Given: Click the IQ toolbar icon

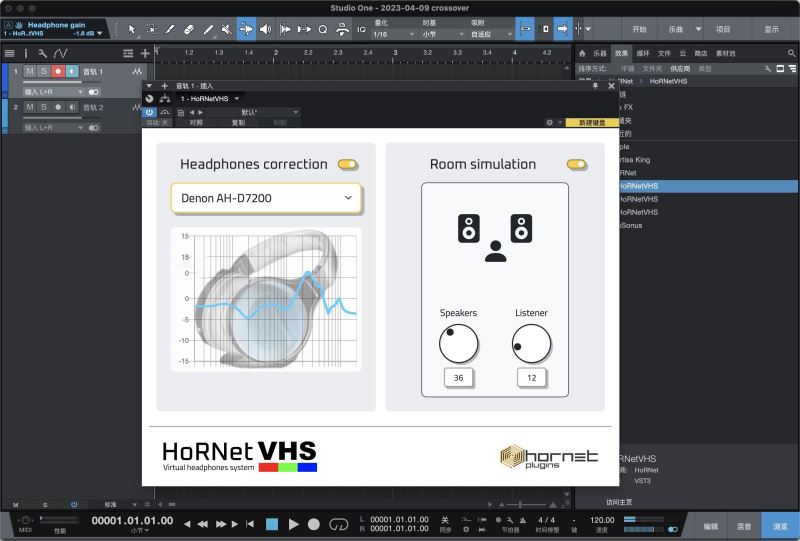Looking at the screenshot, I should coord(361,30).
